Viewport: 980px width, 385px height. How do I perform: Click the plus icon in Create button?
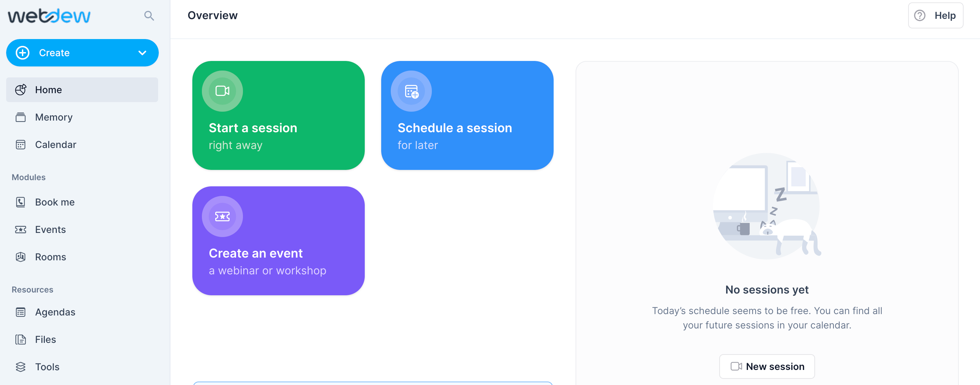tap(23, 52)
